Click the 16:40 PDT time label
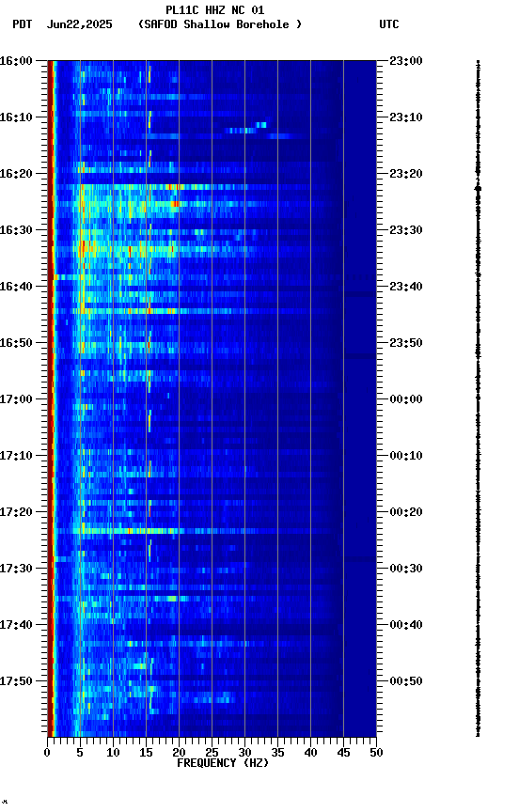This screenshot has height=812, width=519. (16, 287)
